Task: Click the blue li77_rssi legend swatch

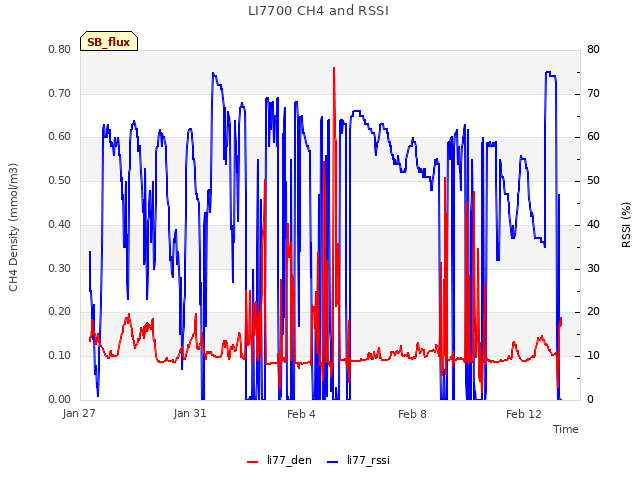Action: pyautogui.click(x=333, y=462)
